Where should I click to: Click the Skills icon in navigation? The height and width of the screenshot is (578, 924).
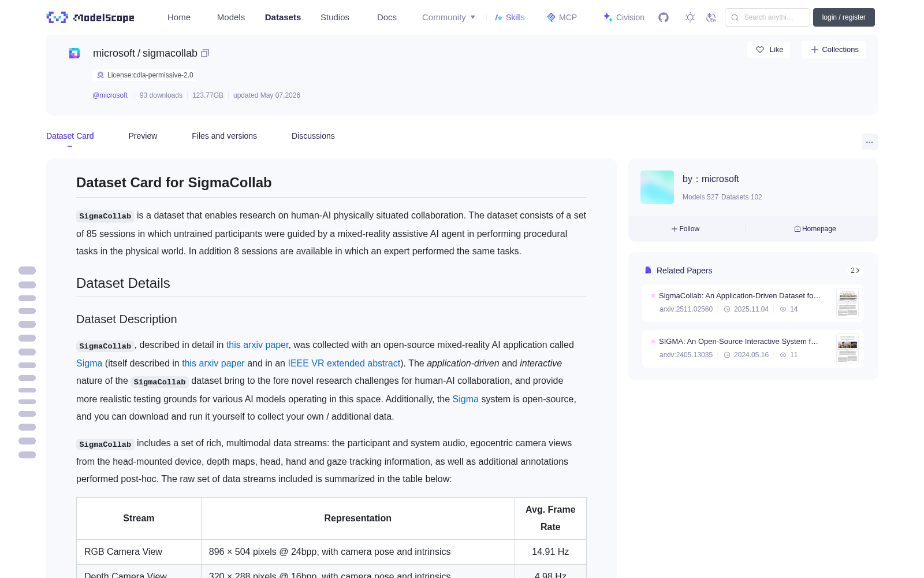coord(498,17)
